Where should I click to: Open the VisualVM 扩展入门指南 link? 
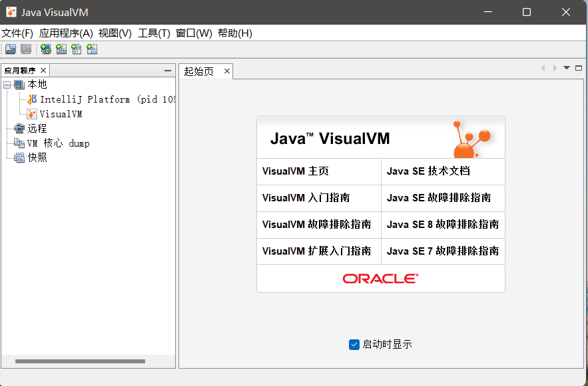pos(316,251)
